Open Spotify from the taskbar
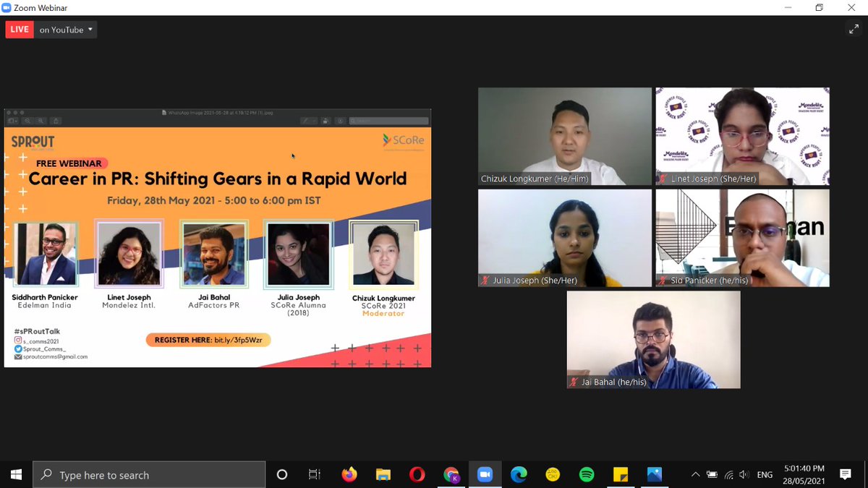868x488 pixels. [587, 475]
